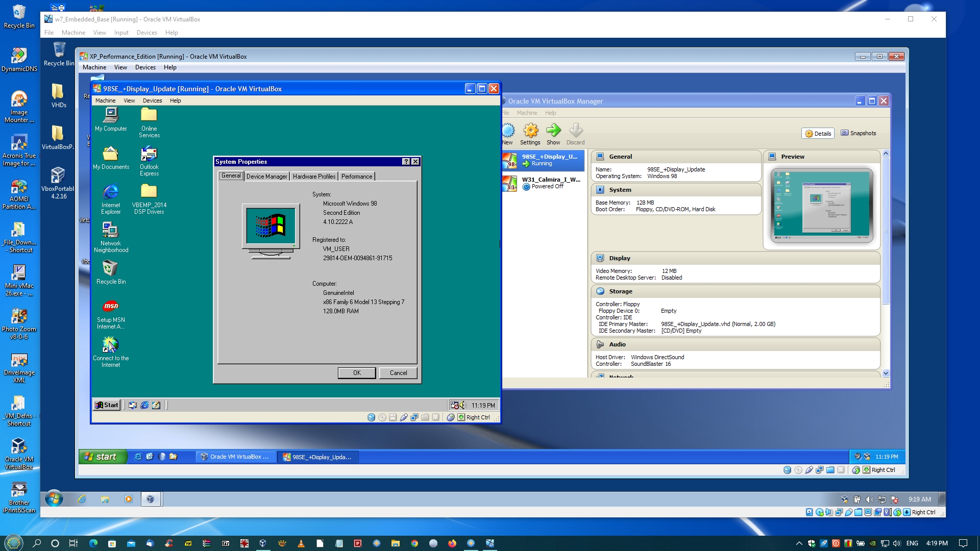Click Show arrow in VirtualBox Manager toolbar
The image size is (980, 551).
[553, 134]
